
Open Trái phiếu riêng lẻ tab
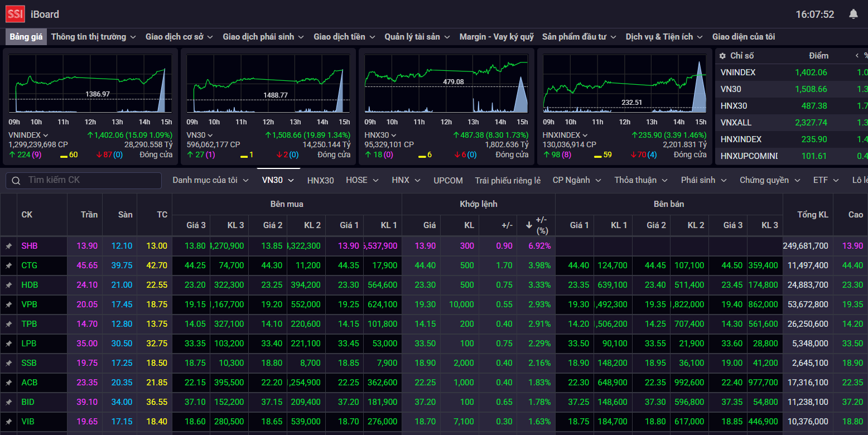[508, 180]
